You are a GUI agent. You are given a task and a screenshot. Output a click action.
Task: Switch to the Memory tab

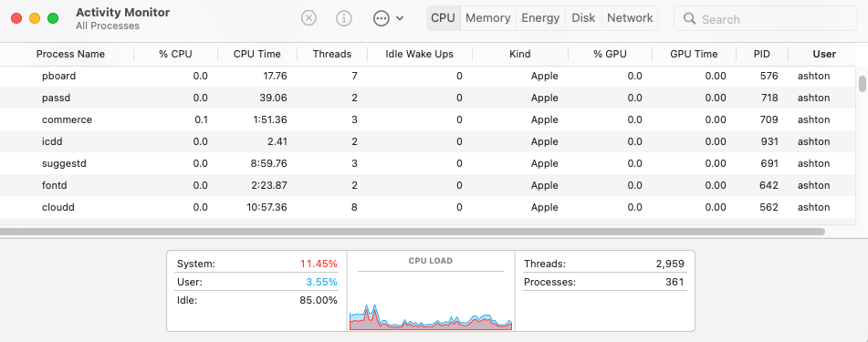487,17
